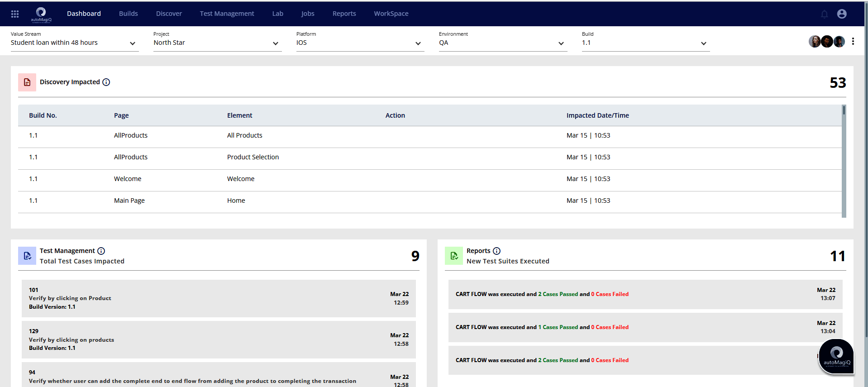Image resolution: width=868 pixels, height=387 pixels.
Task: Go to the Builds nav tab
Action: 128,14
